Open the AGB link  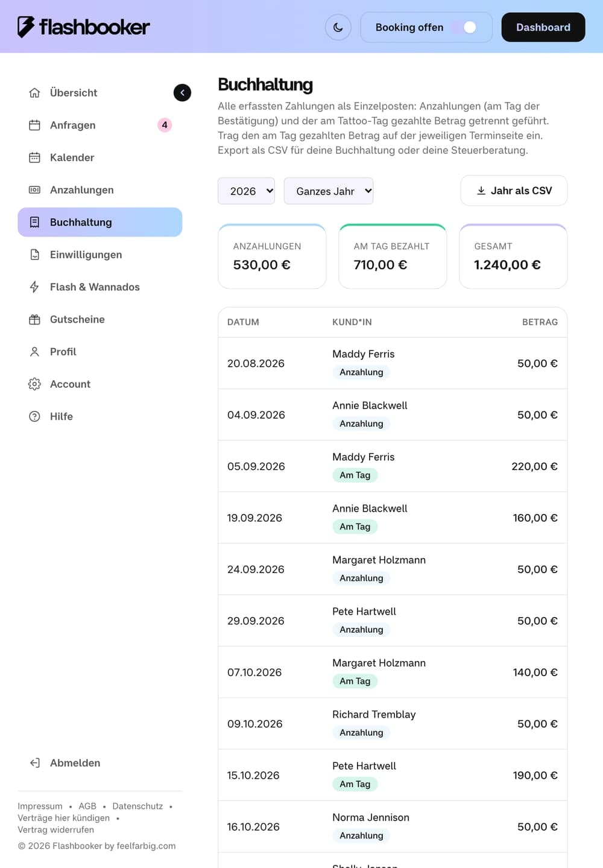pyautogui.click(x=87, y=806)
